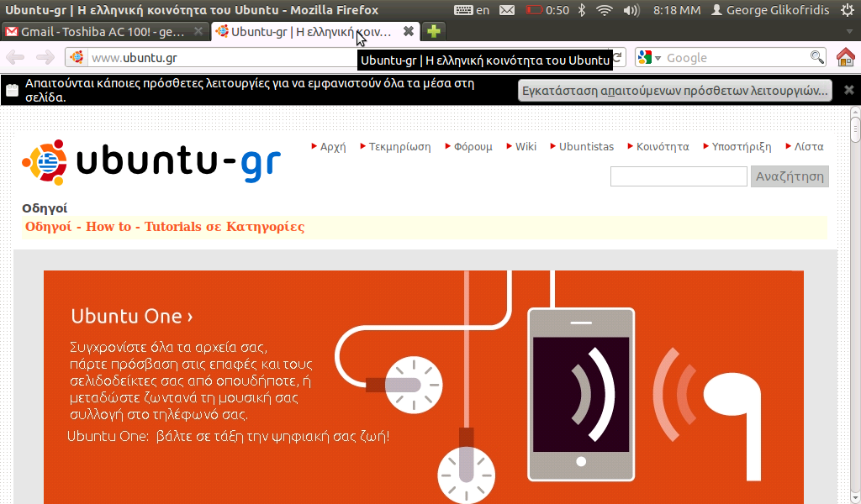Open the Ubuntu One › banner heading
The height and width of the screenshot is (504, 861).
132,317
